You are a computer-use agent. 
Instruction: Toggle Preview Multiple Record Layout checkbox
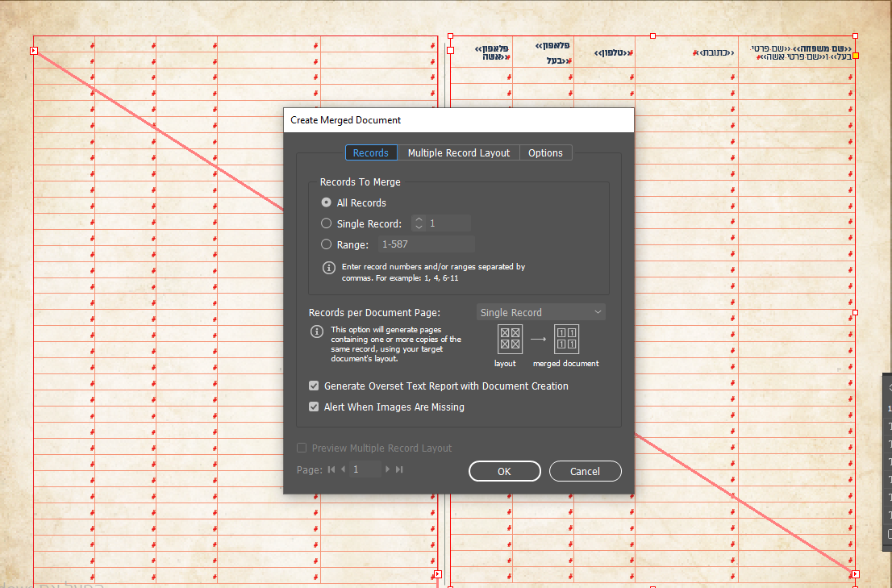coord(302,448)
